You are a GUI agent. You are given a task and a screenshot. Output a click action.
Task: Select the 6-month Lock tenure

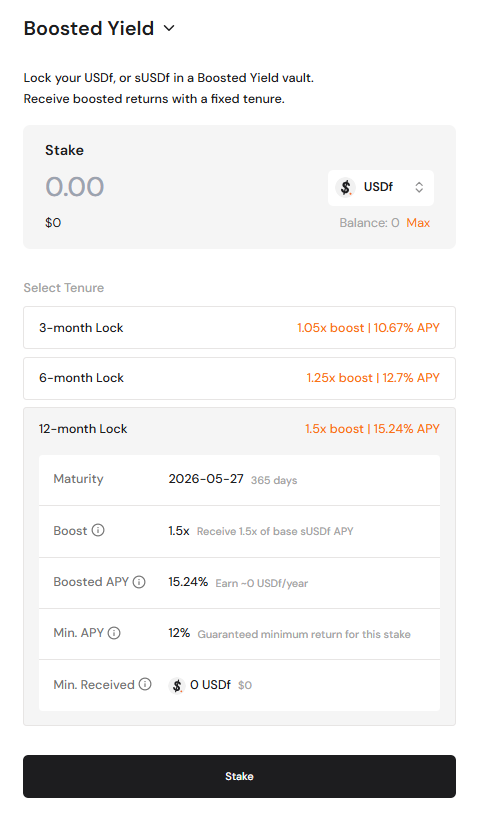click(239, 378)
